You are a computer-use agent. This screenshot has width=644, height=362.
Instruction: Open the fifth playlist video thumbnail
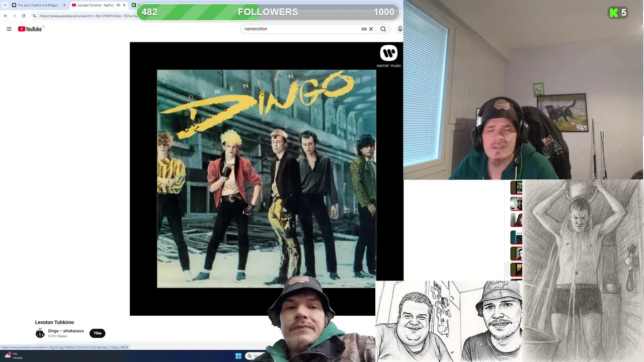pyautogui.click(x=516, y=253)
